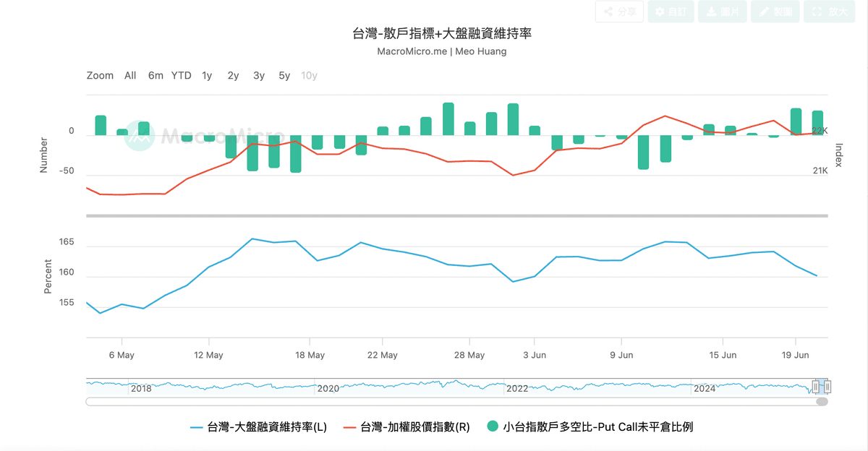Viewport: 868px width, 451px height.
Task: Open the 製圖 chart drawing tool
Action: click(x=775, y=12)
